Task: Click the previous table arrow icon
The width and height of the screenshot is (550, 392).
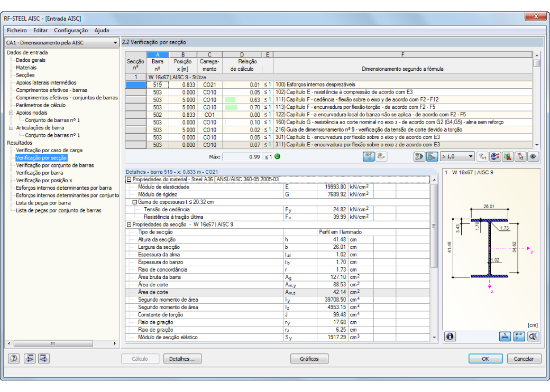Action: point(30,358)
